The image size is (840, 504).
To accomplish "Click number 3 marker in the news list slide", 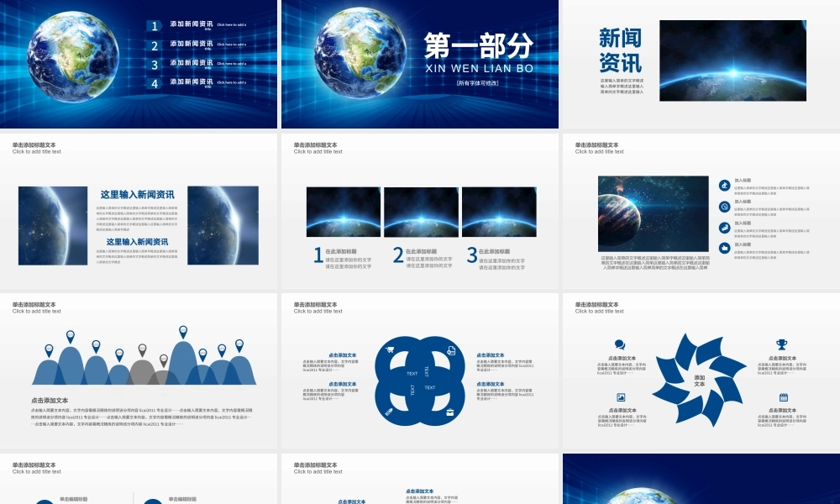I will (x=153, y=63).
